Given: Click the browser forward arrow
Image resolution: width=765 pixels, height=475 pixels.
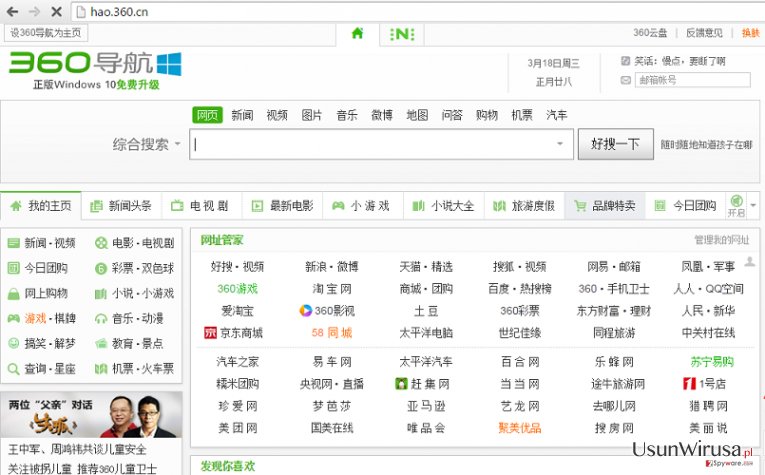Looking at the screenshot, I should coord(34,11).
